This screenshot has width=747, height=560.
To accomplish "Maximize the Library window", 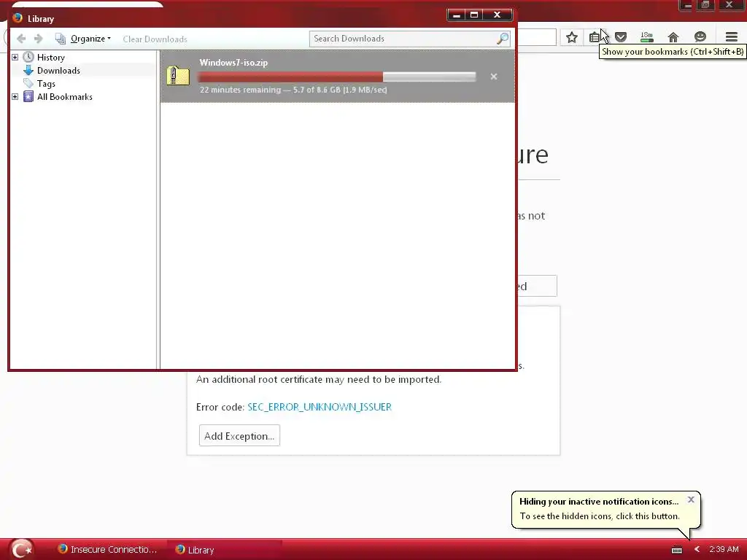I will click(x=474, y=15).
